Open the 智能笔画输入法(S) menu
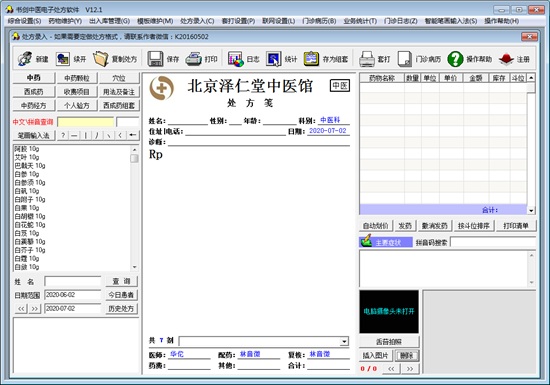The width and height of the screenshot is (550, 385). (451, 21)
